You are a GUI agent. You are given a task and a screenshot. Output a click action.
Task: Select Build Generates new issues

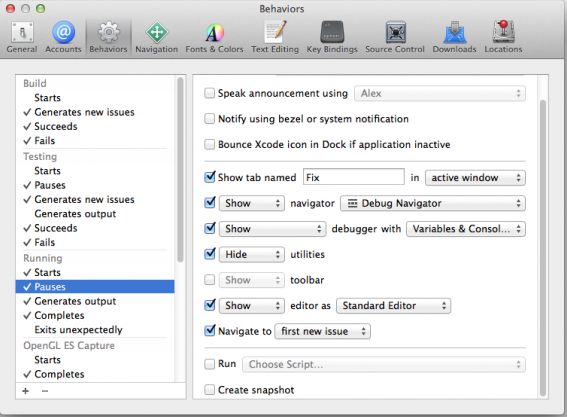pos(95,112)
